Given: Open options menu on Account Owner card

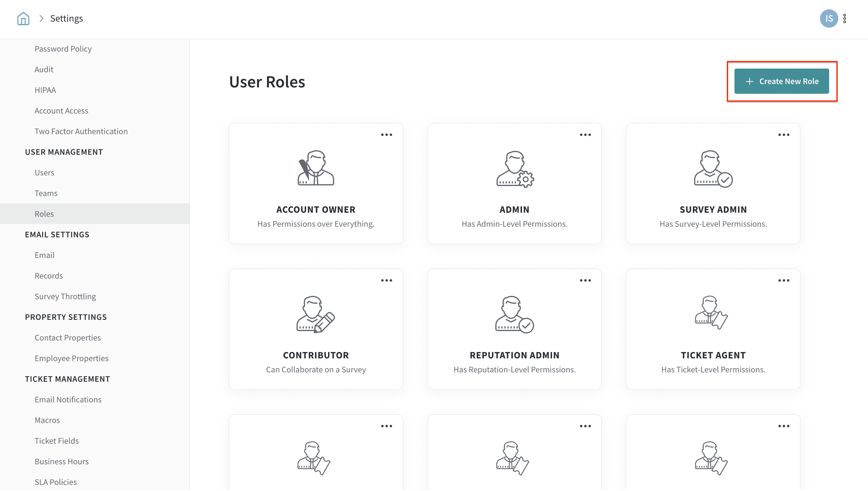Looking at the screenshot, I should [386, 135].
